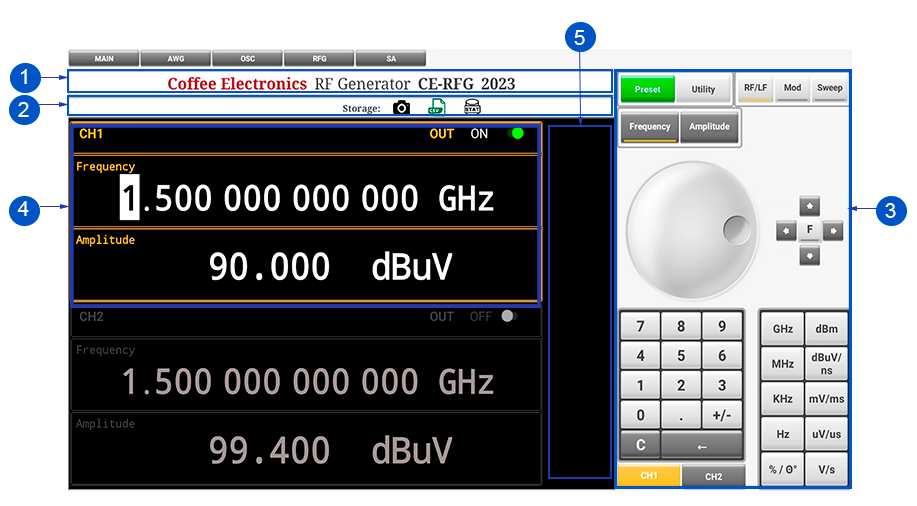Select the GHz unit key

782,329
